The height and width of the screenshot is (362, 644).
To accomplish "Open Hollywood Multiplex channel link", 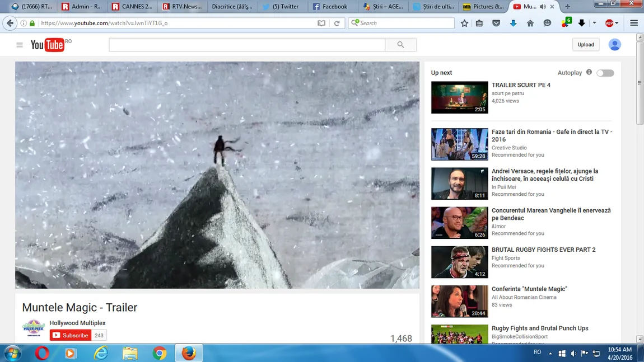I will click(78, 323).
